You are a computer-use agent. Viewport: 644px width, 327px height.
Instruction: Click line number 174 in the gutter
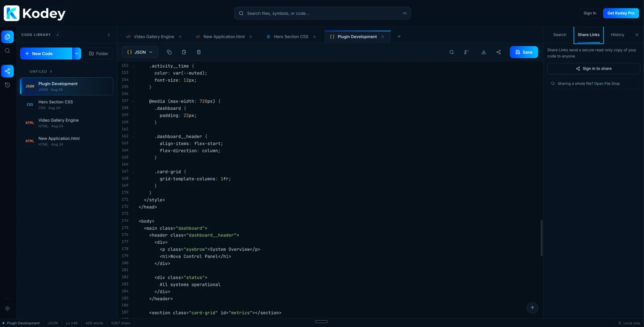pos(125,221)
